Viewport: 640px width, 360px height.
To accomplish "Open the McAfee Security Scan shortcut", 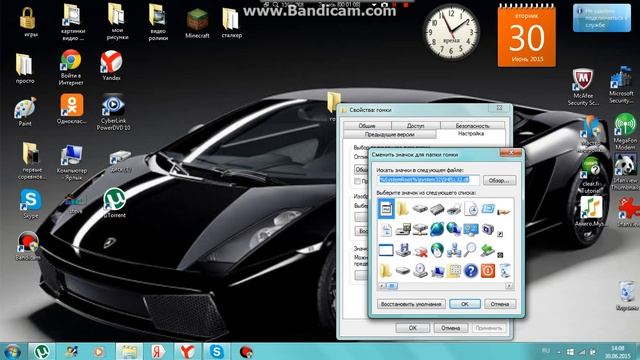I will 583,87.
